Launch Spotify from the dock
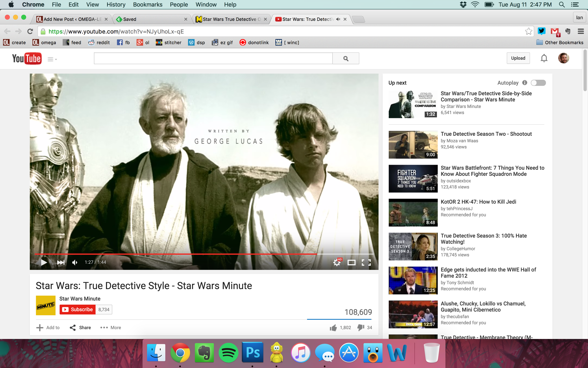The width and height of the screenshot is (588, 368). point(228,352)
